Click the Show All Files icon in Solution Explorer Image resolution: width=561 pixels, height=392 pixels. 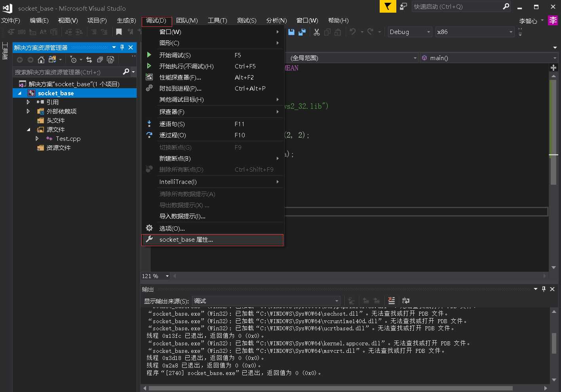pyautogui.click(x=110, y=60)
